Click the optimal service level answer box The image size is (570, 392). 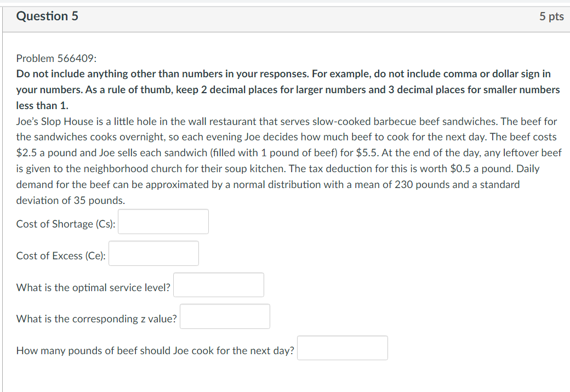coord(218,285)
